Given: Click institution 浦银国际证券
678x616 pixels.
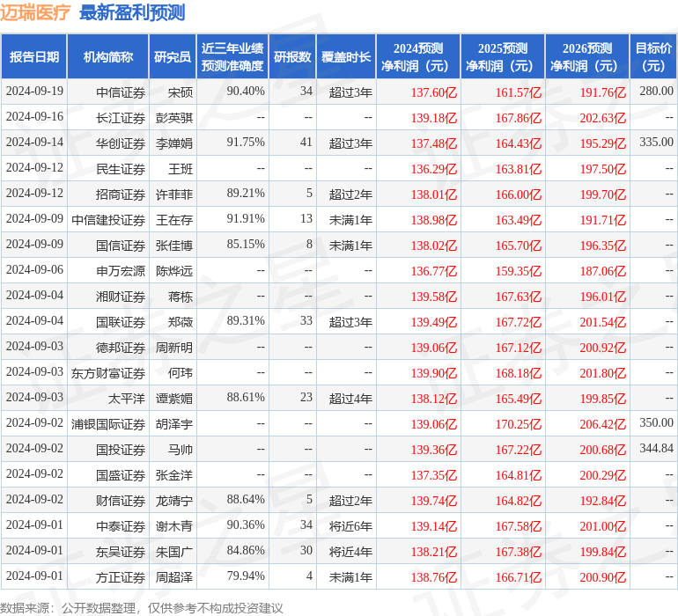Looking at the screenshot, I should click(x=108, y=424).
